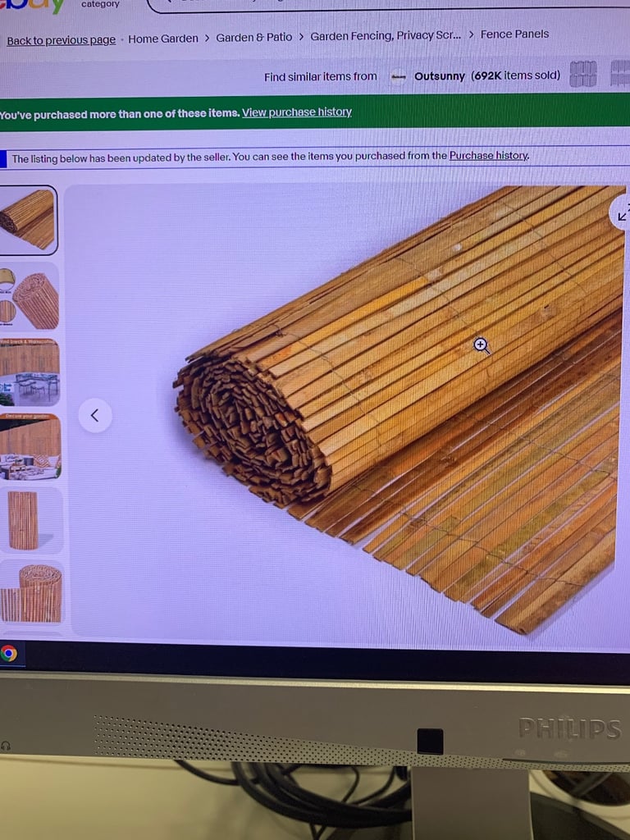The width and height of the screenshot is (630, 840).
Task: Open the Purchase history link in notice
Action: (489, 155)
